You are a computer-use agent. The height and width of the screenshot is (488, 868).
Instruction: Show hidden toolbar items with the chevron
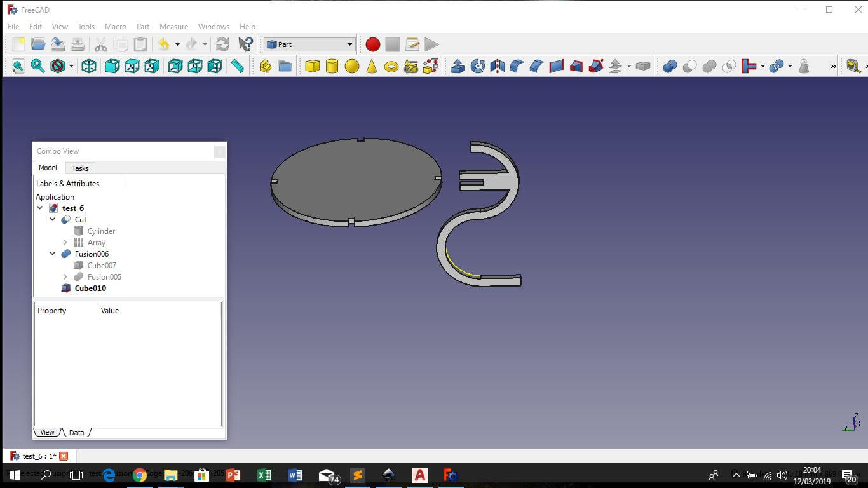coord(833,66)
